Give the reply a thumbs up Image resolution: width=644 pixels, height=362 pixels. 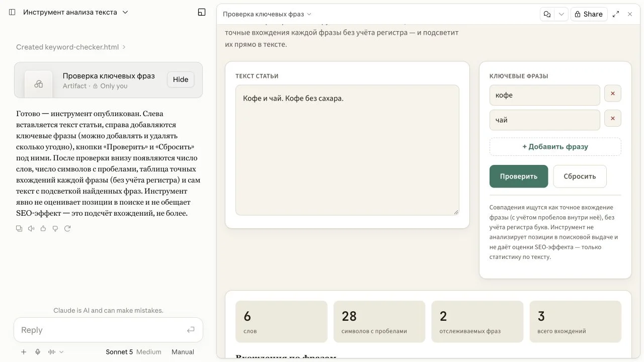pos(43,228)
